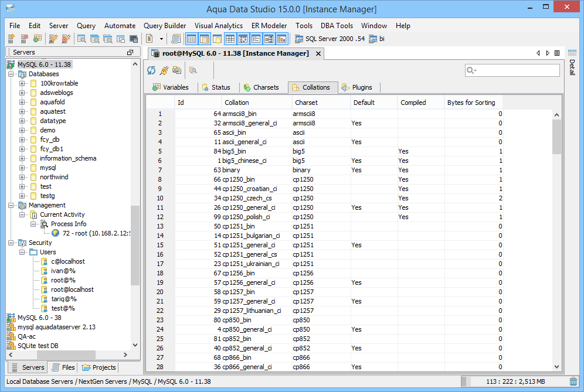The image size is (584, 392).
Task: Expand the information_schema database node
Action: pos(22,159)
